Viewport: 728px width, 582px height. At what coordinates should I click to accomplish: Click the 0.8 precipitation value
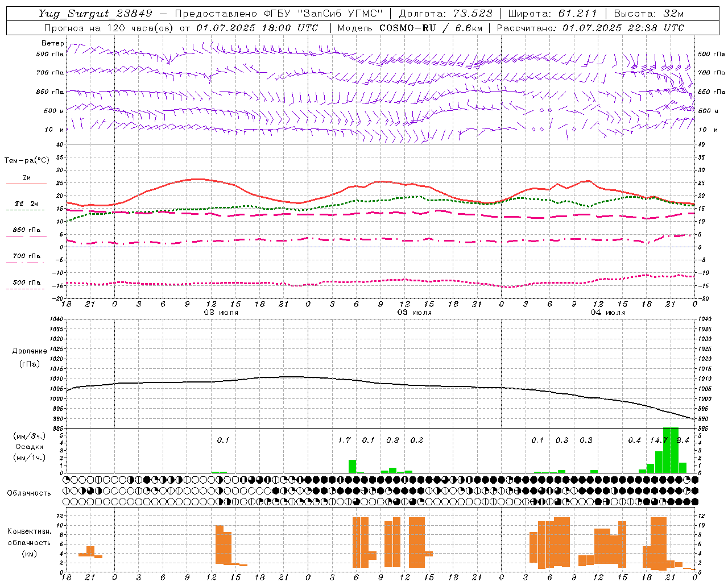(x=392, y=440)
